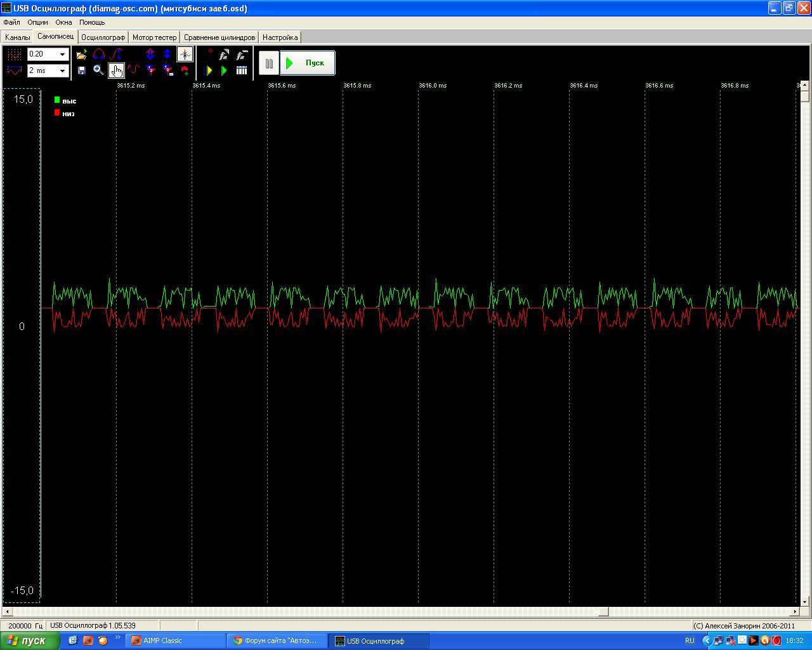Image resolution: width=812 pixels, height=650 pixels.
Task: Switch to the Сравнение цилиндров tab
Action: (219, 37)
